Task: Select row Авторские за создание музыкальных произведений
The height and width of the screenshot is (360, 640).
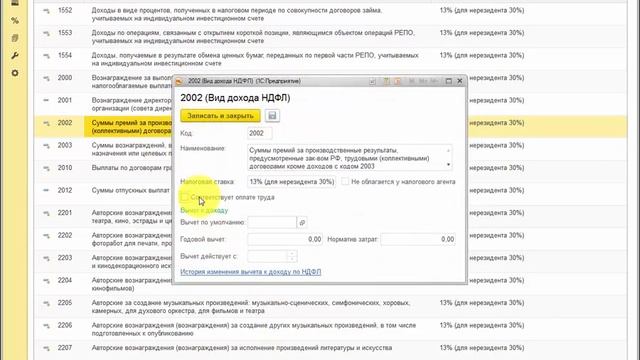Action: [331, 307]
